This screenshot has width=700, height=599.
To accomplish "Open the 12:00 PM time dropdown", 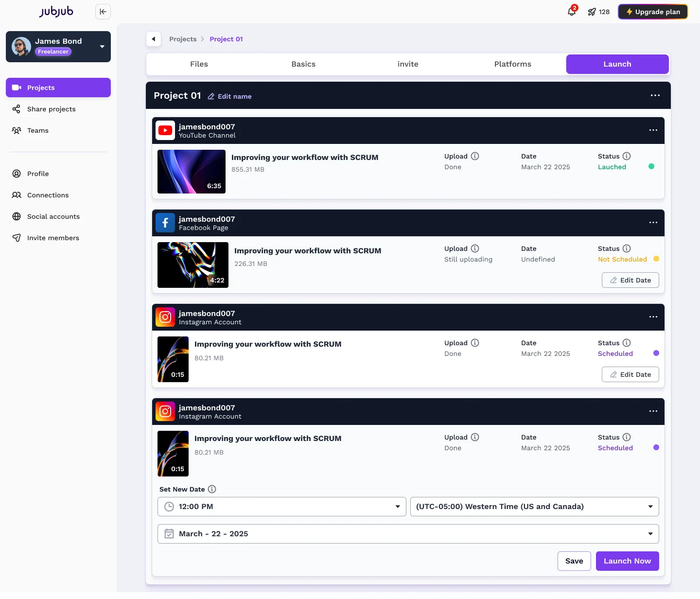I will (x=398, y=506).
